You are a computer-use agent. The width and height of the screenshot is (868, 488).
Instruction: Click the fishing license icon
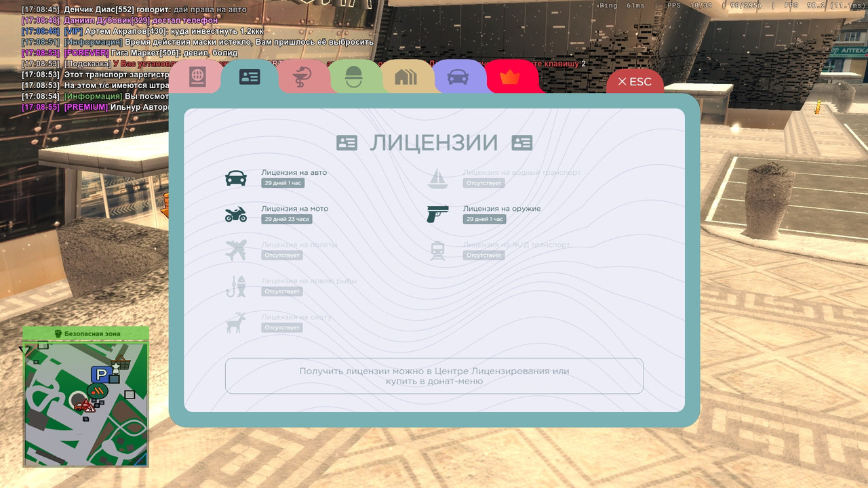(x=236, y=287)
